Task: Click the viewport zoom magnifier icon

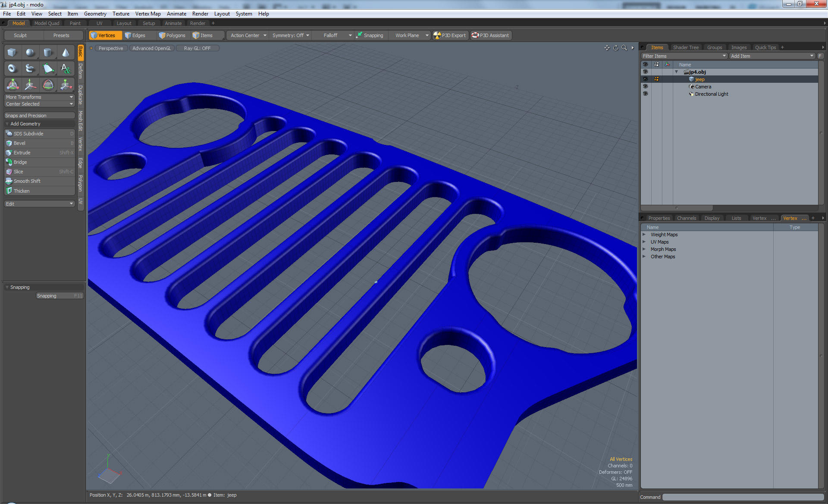Action: (x=624, y=48)
